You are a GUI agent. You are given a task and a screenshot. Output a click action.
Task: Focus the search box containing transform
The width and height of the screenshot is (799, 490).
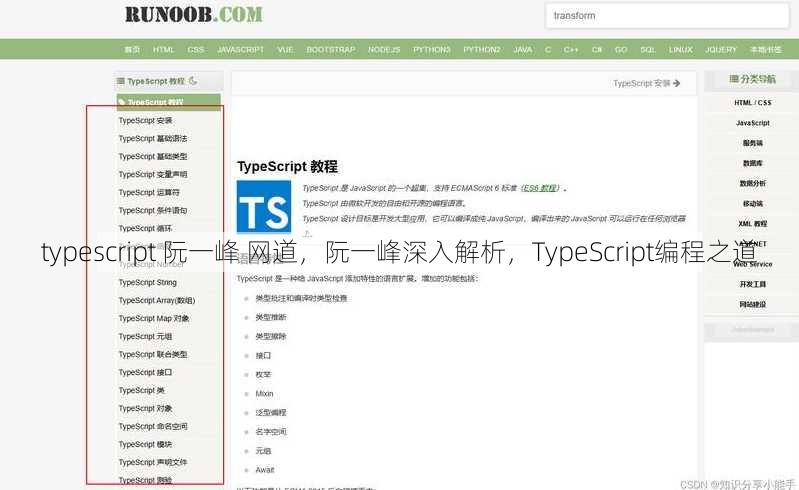tap(667, 16)
